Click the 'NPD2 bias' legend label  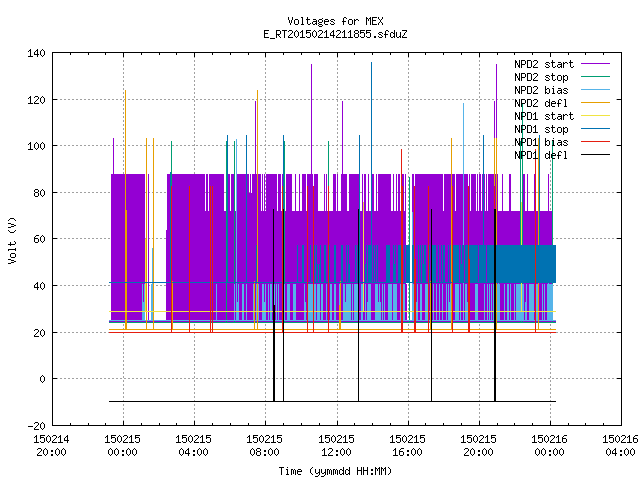tap(541, 90)
